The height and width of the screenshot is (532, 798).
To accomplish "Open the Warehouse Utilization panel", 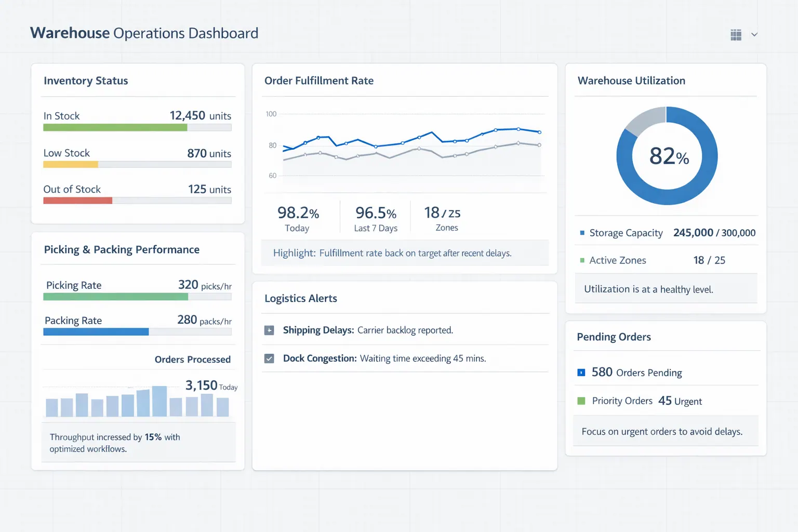I will [631, 81].
